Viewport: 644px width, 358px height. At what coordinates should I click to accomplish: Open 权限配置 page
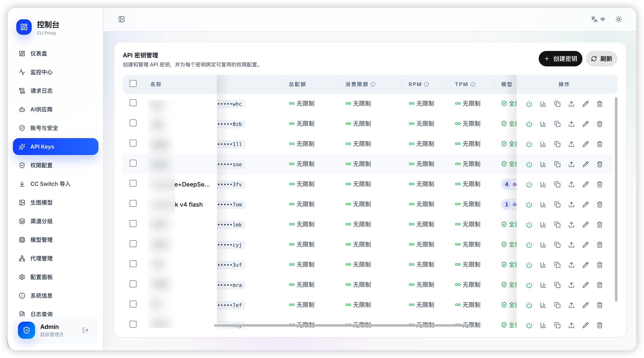pos(55,165)
